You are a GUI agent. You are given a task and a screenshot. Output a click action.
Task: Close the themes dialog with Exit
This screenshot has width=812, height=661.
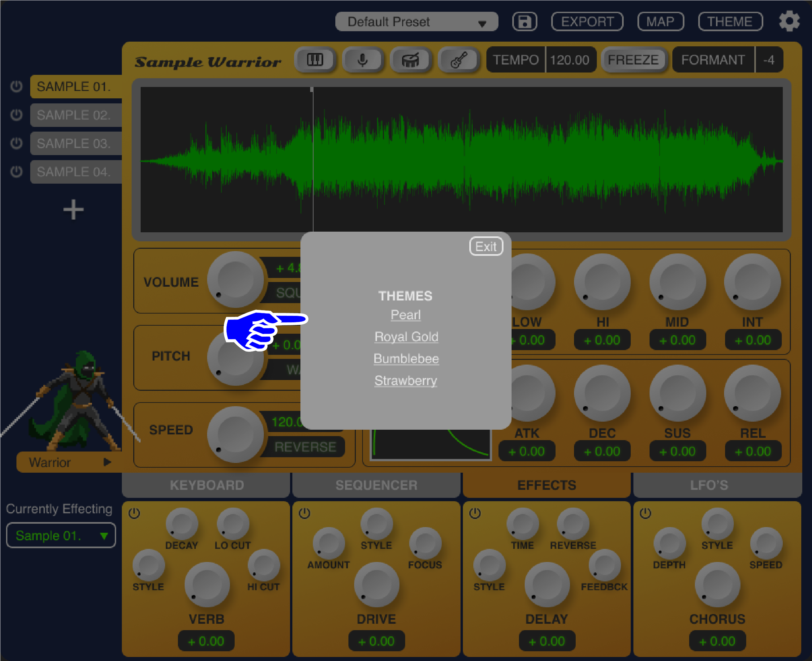(x=486, y=246)
